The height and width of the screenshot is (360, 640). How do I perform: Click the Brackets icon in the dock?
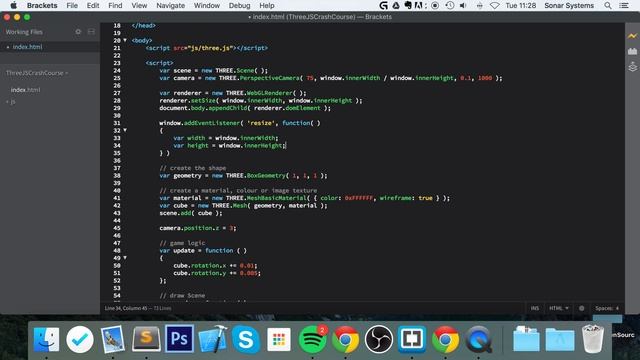point(412,339)
